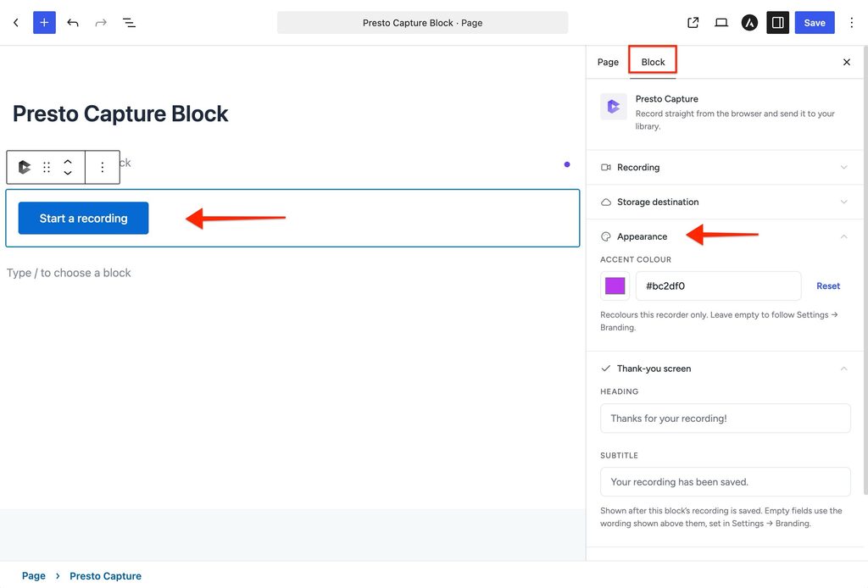
Task: Save the page
Action: (815, 23)
